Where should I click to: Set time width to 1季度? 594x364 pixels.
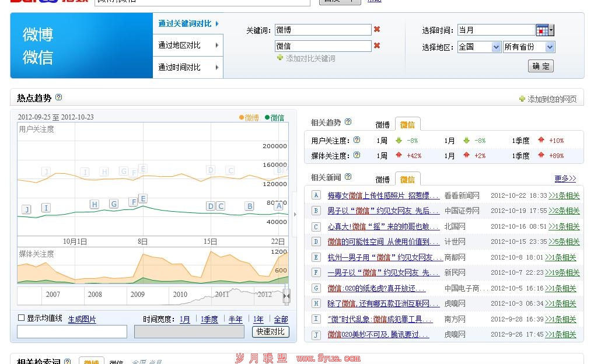click(x=209, y=319)
